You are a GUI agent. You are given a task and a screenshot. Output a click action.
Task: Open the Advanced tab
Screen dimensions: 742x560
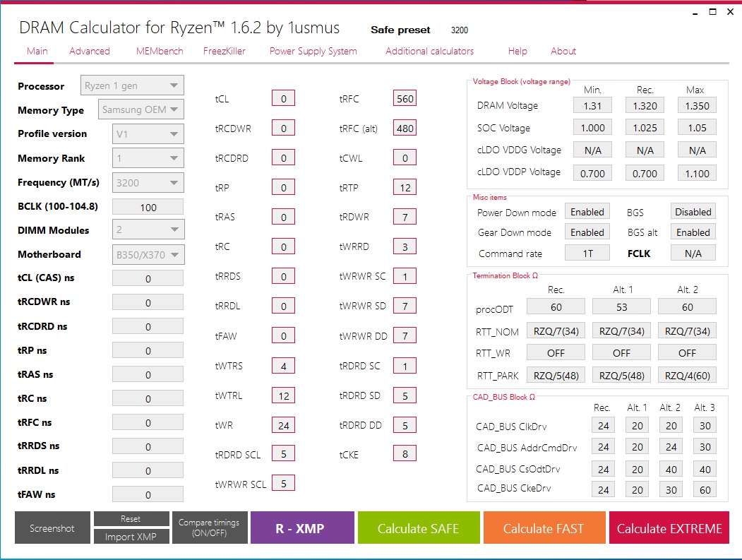[90, 51]
